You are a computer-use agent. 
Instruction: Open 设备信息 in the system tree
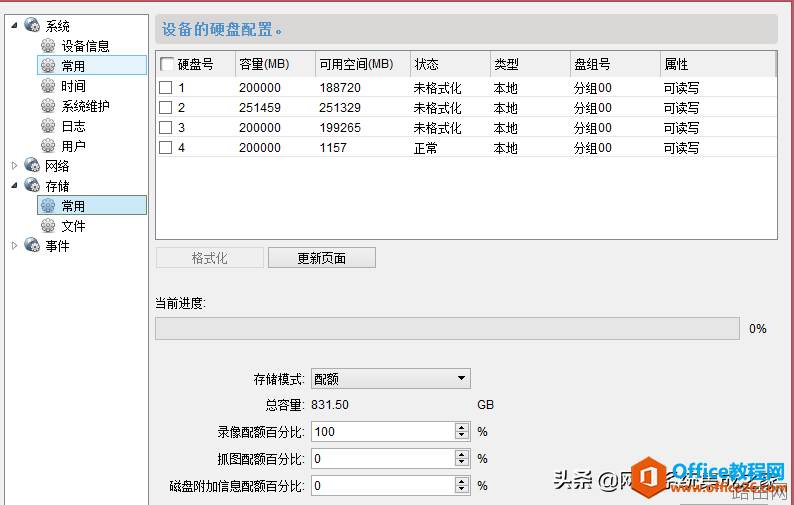[86, 46]
